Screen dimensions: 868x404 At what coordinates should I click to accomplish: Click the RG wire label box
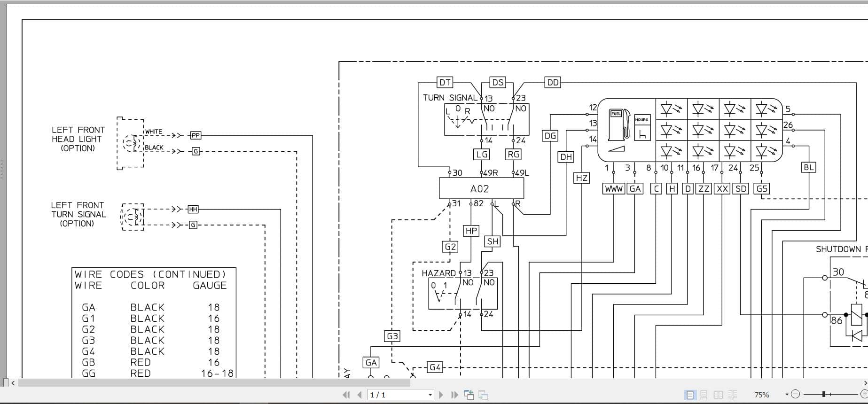pos(513,154)
